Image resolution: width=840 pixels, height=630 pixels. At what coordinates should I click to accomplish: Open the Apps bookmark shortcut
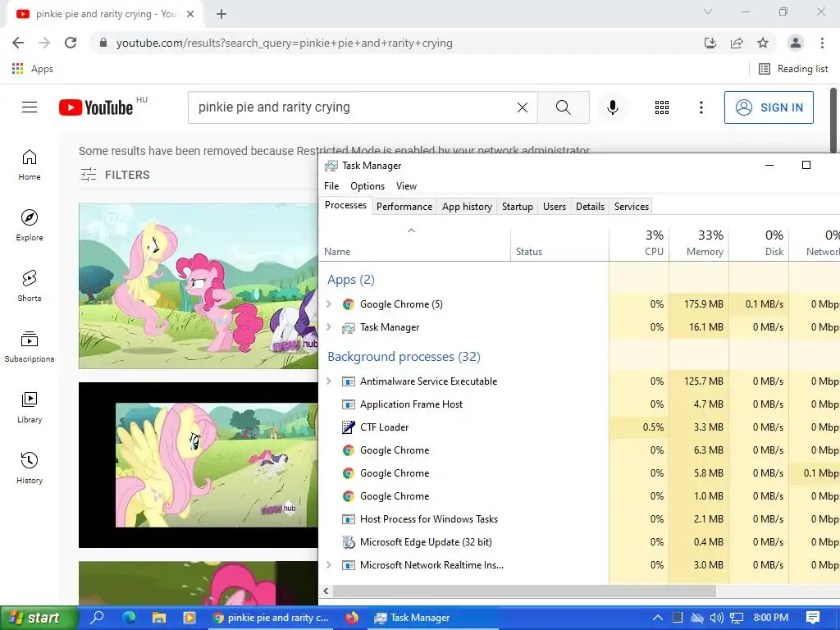click(32, 69)
